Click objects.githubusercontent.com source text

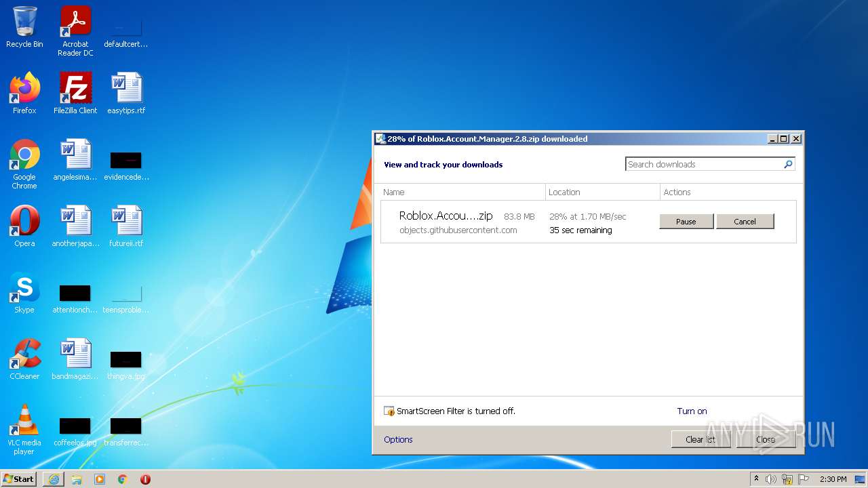[x=458, y=230]
